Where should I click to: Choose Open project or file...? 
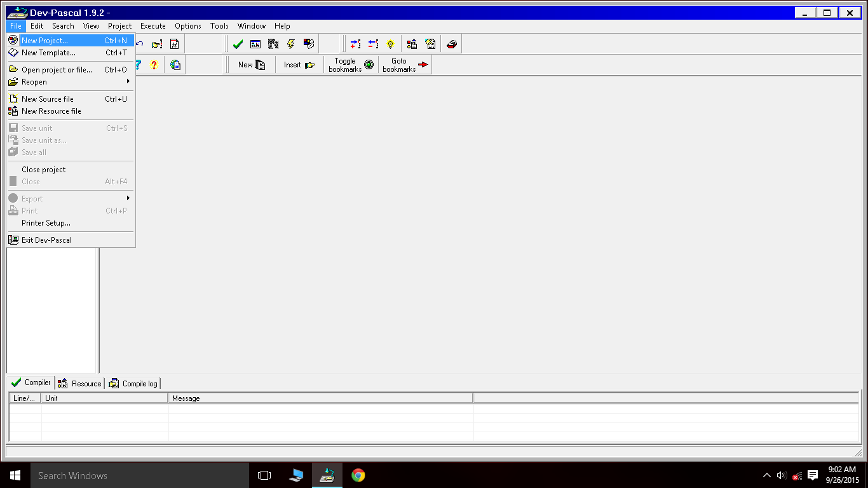pos(71,70)
